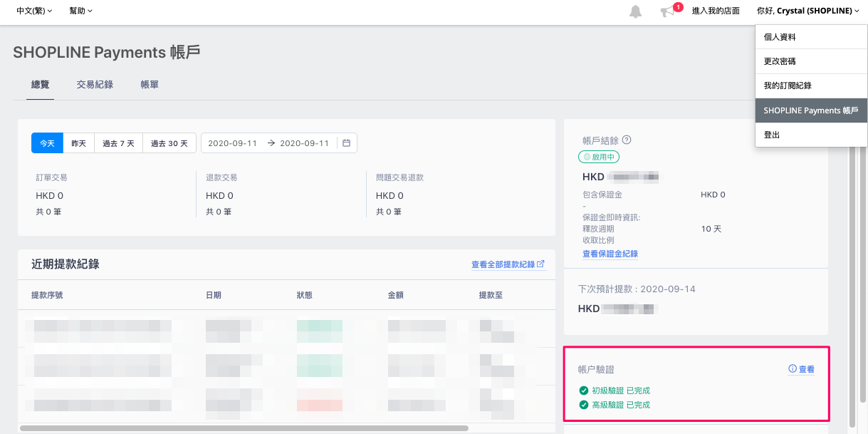
Task: Switch to the 總覽 tab
Action: click(x=41, y=85)
